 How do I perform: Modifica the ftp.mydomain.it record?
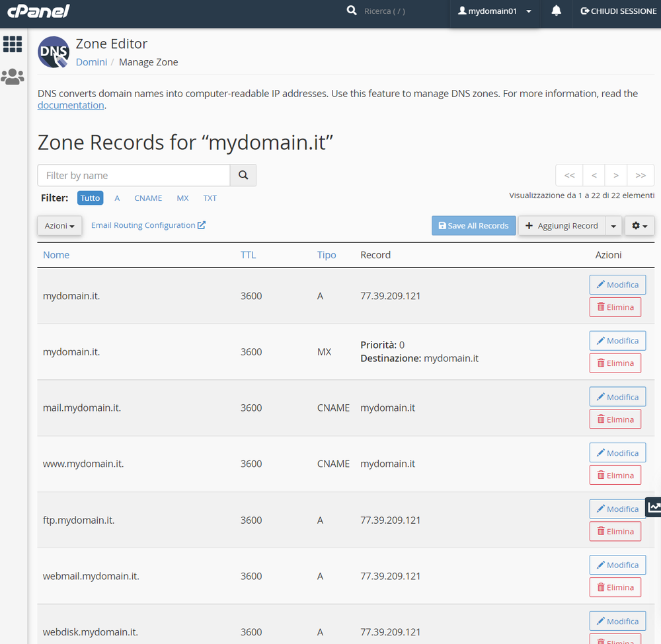(x=617, y=509)
